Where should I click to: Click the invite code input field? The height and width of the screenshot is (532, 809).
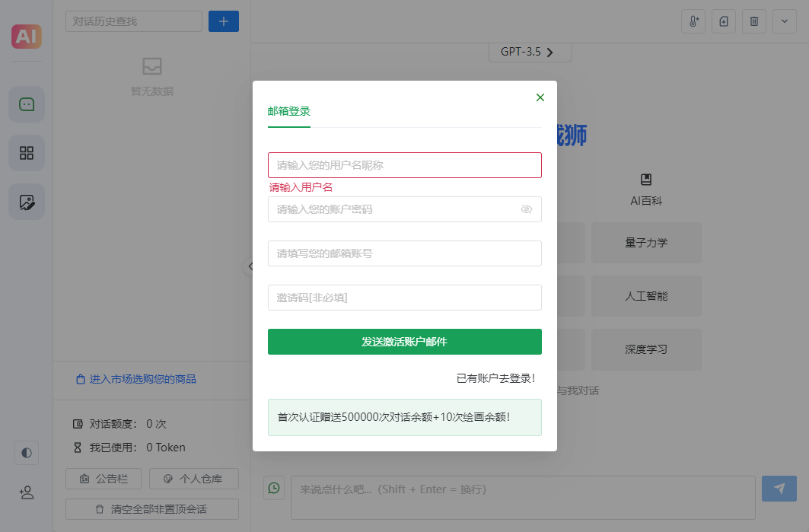404,298
